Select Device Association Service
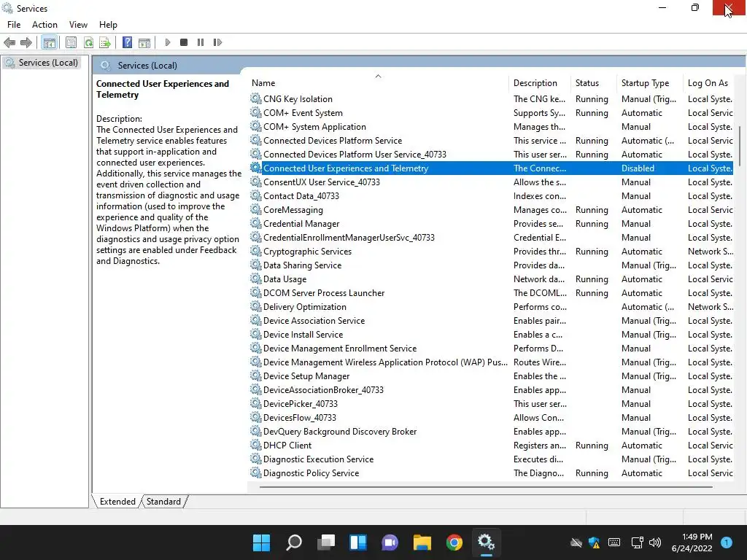The image size is (747, 560). point(491,321)
